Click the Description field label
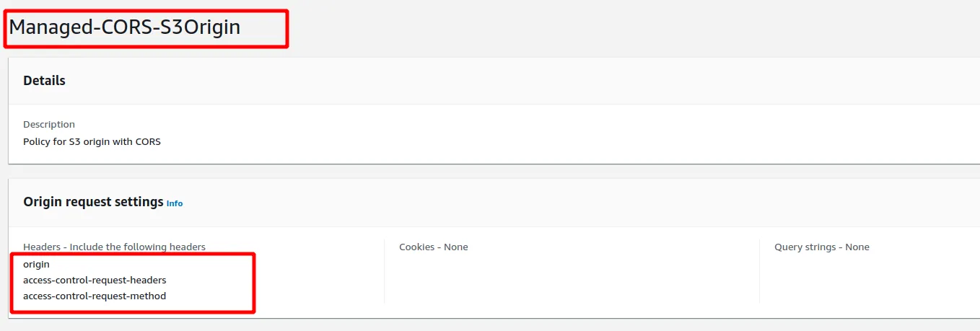 pos(49,124)
